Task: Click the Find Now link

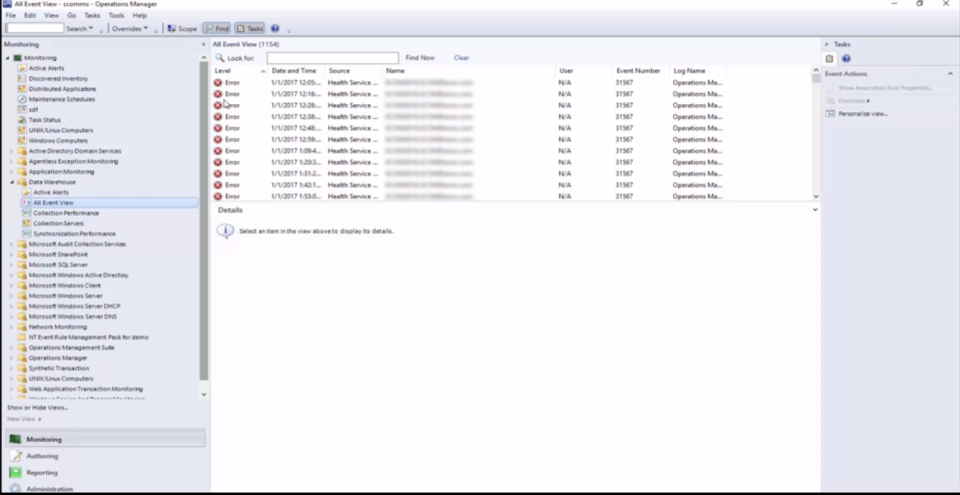Action: click(420, 58)
